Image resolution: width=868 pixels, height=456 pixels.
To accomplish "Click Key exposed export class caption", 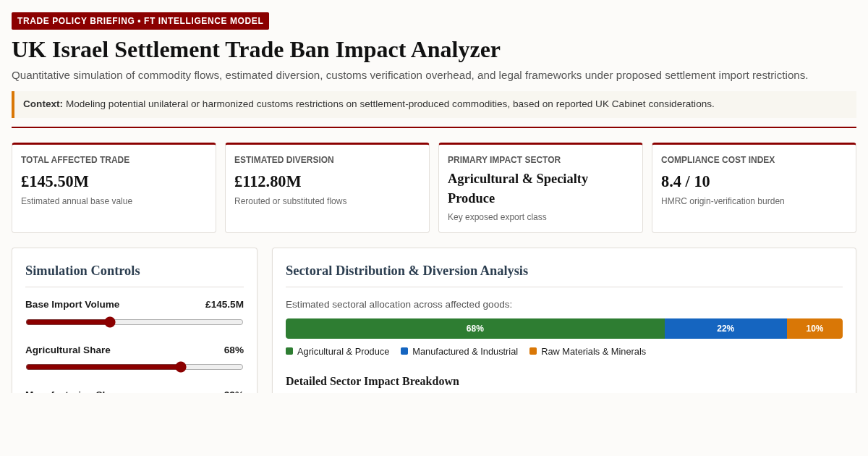I will click(497, 217).
